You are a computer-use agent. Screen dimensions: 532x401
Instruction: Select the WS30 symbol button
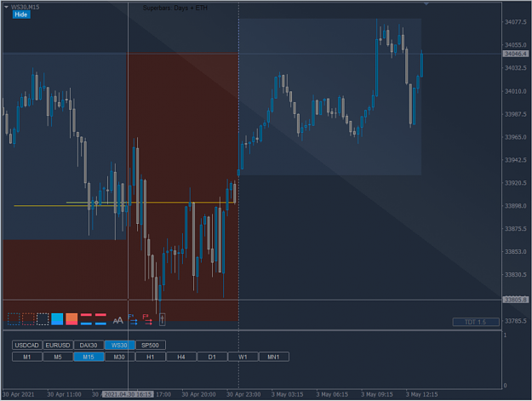point(119,346)
